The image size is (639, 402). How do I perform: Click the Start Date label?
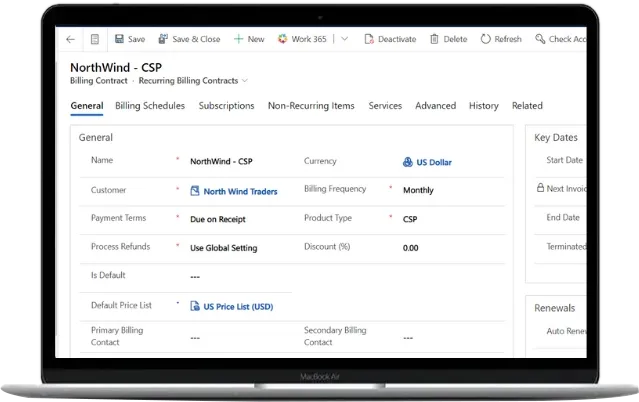(564, 160)
